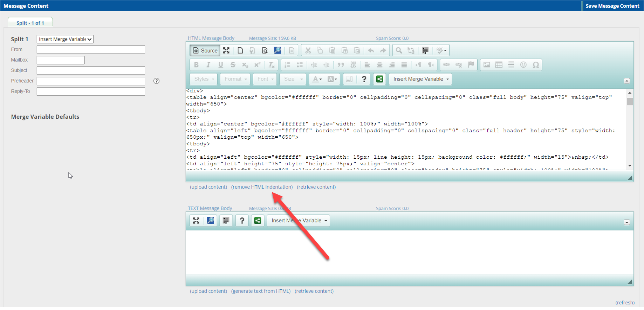Select the Split - 1 of 1 tab
The height and width of the screenshot is (310, 644).
(x=30, y=23)
